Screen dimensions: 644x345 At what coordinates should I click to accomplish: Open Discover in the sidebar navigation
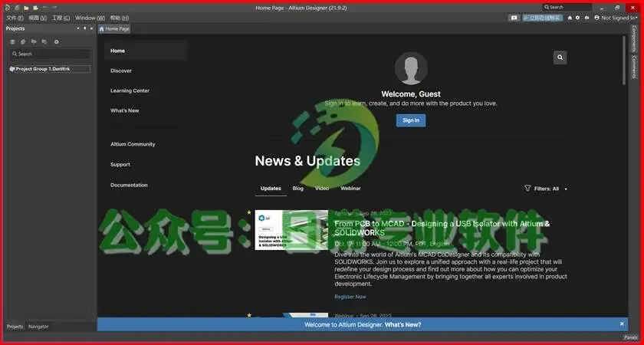point(121,71)
